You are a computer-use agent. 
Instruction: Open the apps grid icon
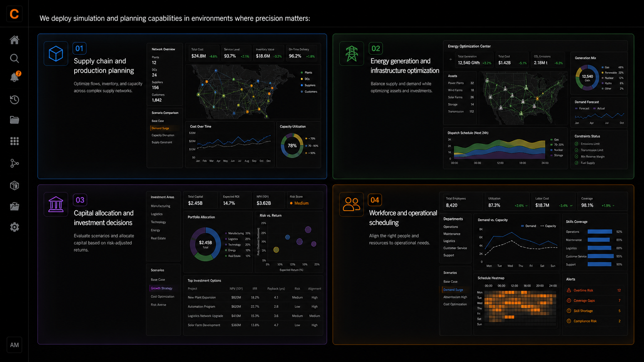pos(14,141)
